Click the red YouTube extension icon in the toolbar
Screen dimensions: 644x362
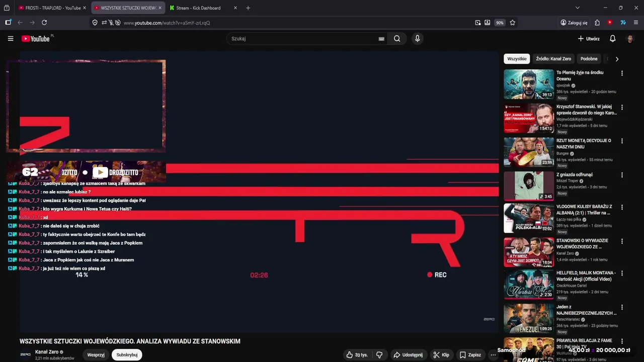coord(610,23)
